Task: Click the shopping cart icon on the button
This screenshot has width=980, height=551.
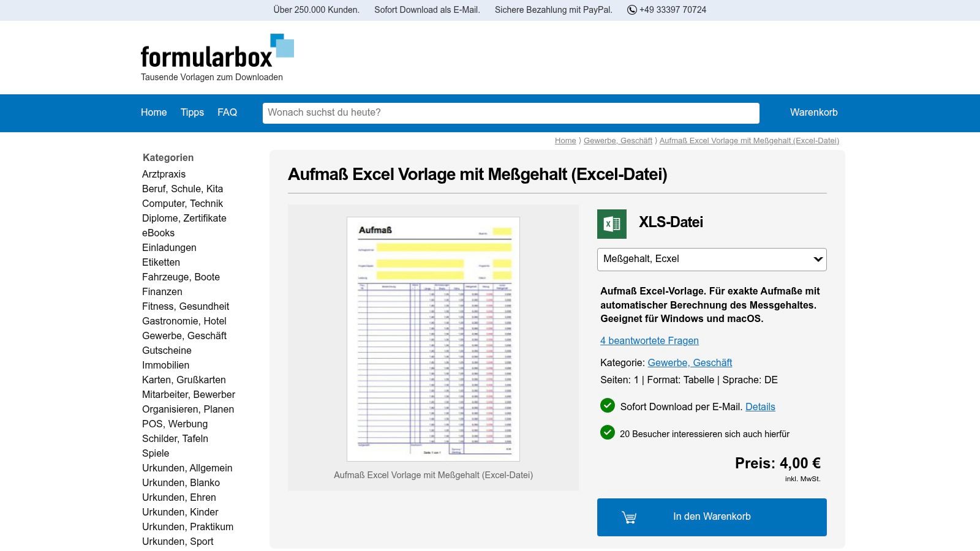Action: [629, 517]
